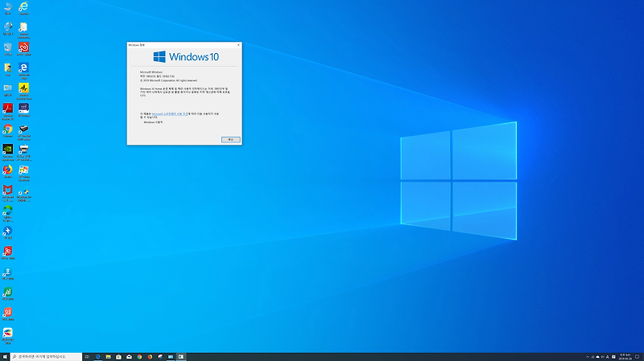Open the Recycle Bin on the desktop

(x=8, y=48)
